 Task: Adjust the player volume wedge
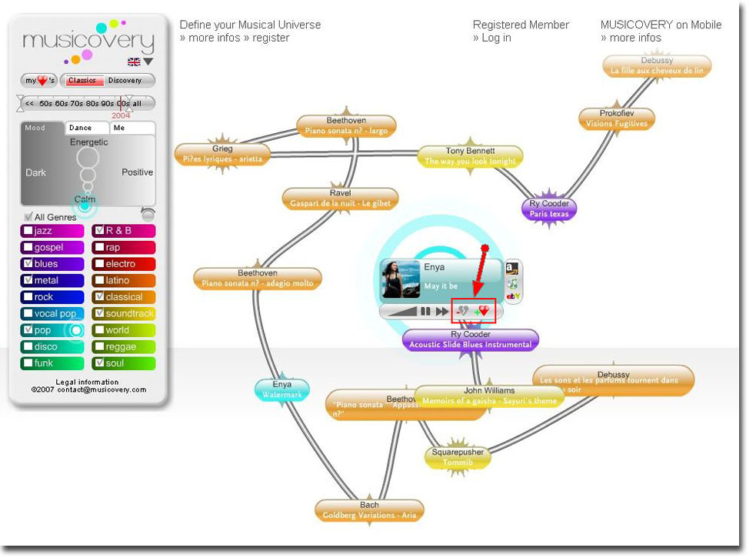tap(402, 312)
